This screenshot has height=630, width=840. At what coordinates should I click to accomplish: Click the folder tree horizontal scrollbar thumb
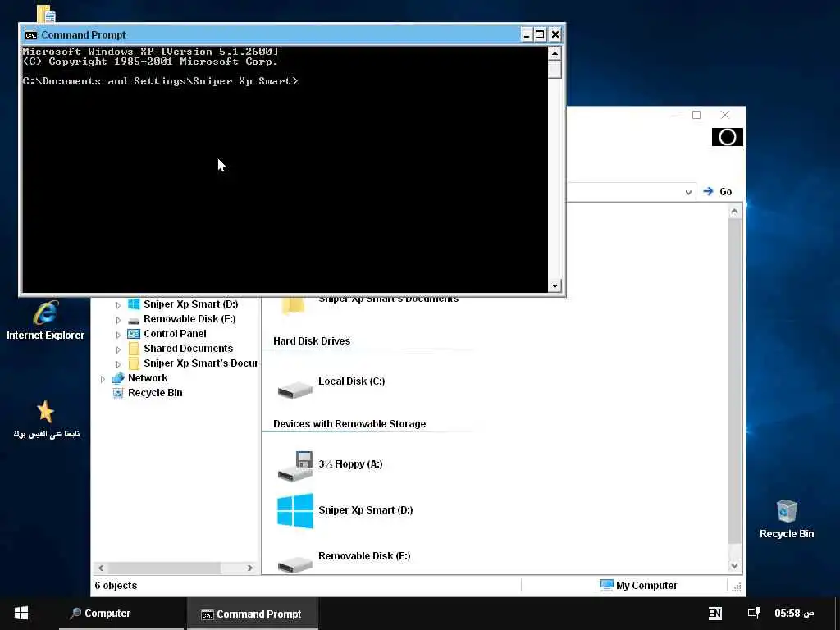coord(164,568)
